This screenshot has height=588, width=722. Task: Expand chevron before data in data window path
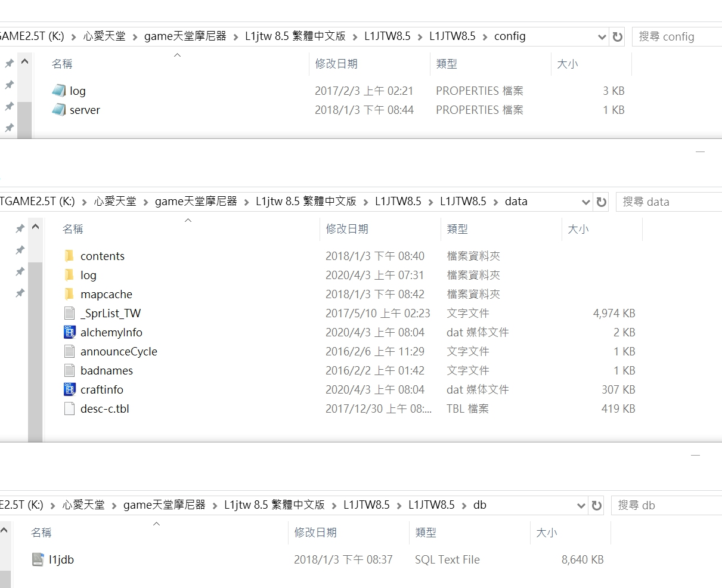pyautogui.click(x=495, y=202)
